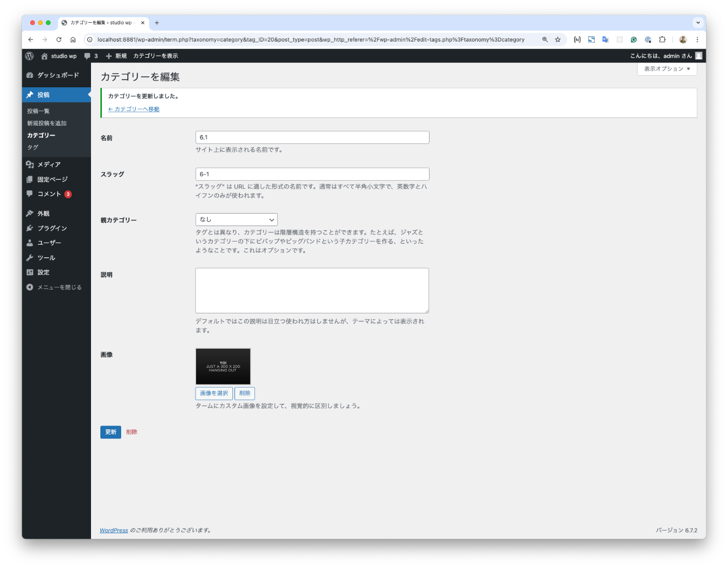Click the 新規 plus button

point(116,56)
